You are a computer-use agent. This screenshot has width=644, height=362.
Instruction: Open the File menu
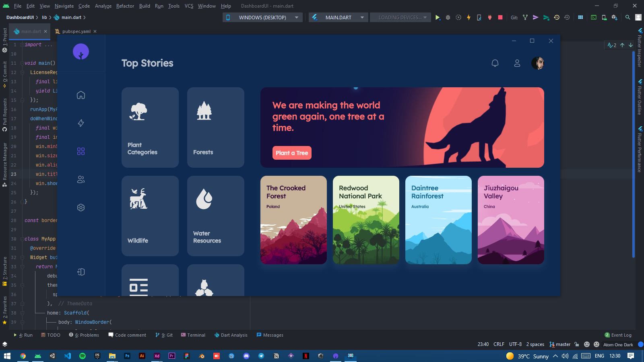point(18,6)
